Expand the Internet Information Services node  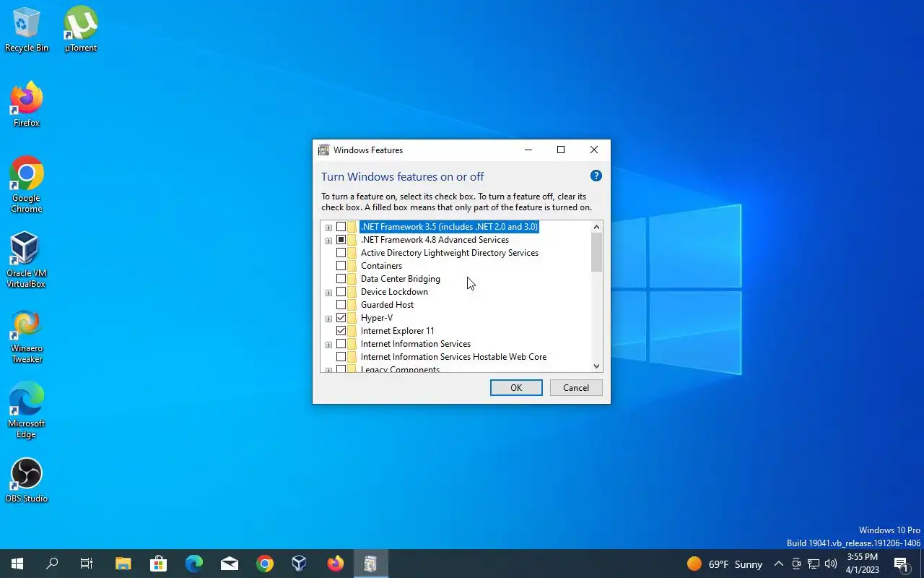pyautogui.click(x=328, y=345)
